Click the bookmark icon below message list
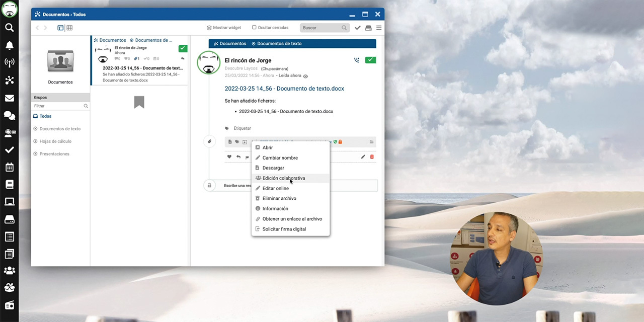This screenshot has width=644, height=322. (139, 102)
